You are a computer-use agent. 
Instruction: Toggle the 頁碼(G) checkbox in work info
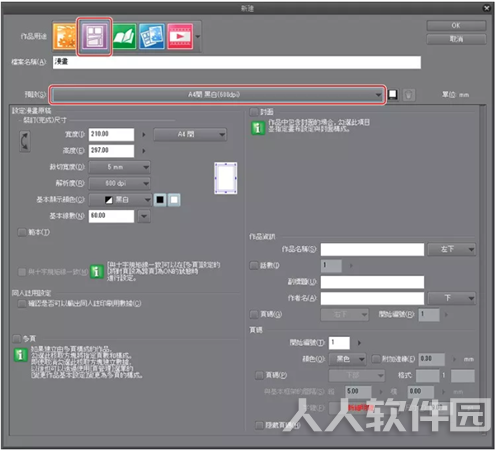[x=254, y=314]
